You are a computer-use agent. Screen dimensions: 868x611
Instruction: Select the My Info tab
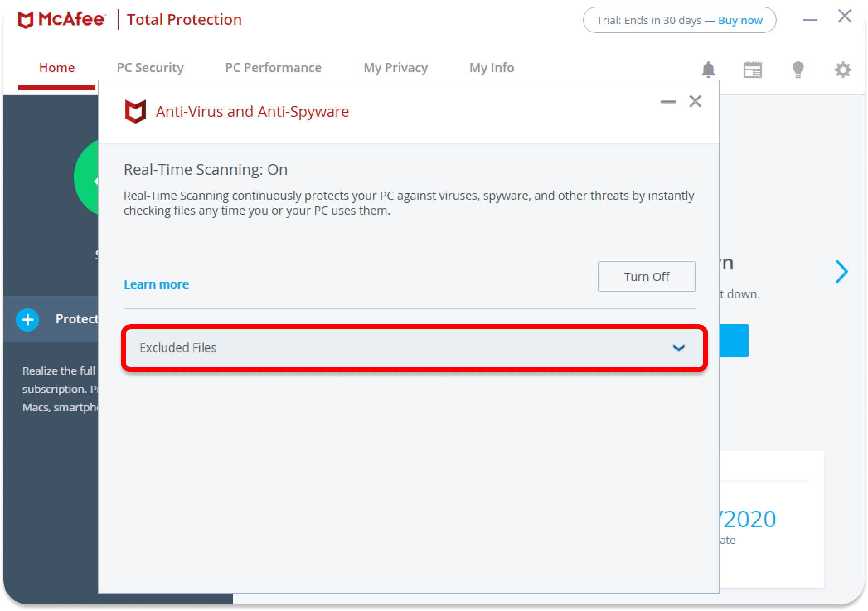(x=492, y=68)
